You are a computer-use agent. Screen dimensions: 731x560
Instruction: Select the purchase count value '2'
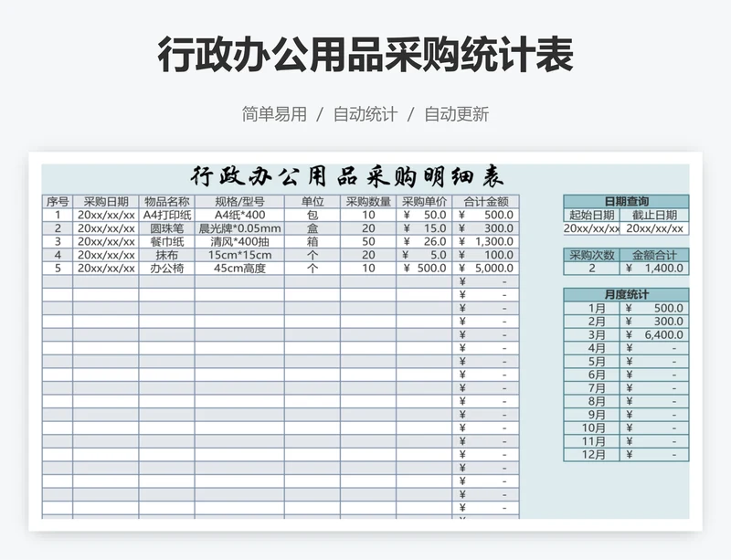point(591,268)
